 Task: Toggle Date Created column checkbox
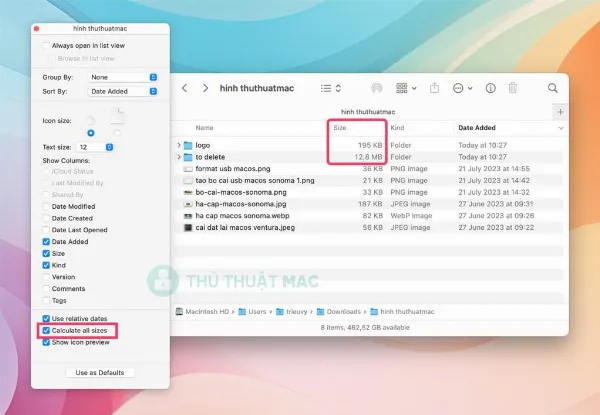pos(46,218)
